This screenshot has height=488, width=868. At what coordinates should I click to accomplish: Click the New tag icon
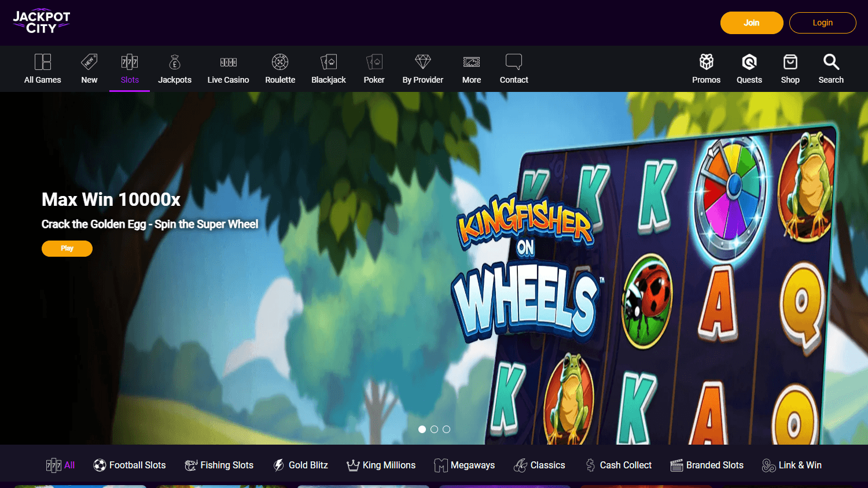tap(89, 62)
